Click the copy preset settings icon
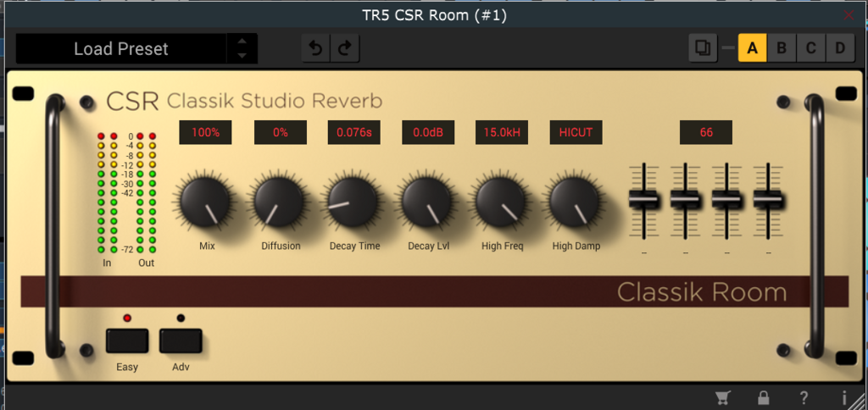This screenshot has width=868, height=410. click(x=703, y=48)
